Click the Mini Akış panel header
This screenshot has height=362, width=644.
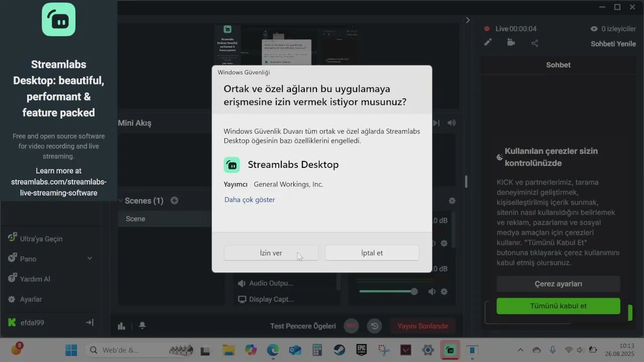tap(134, 123)
